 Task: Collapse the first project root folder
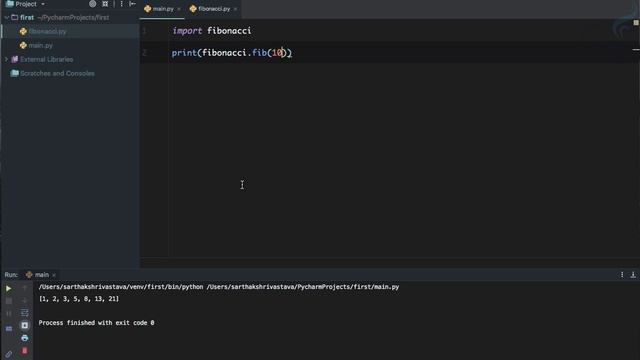point(6,18)
